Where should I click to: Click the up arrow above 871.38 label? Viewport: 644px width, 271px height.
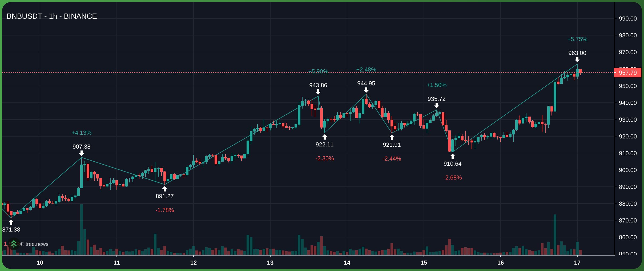(x=11, y=222)
